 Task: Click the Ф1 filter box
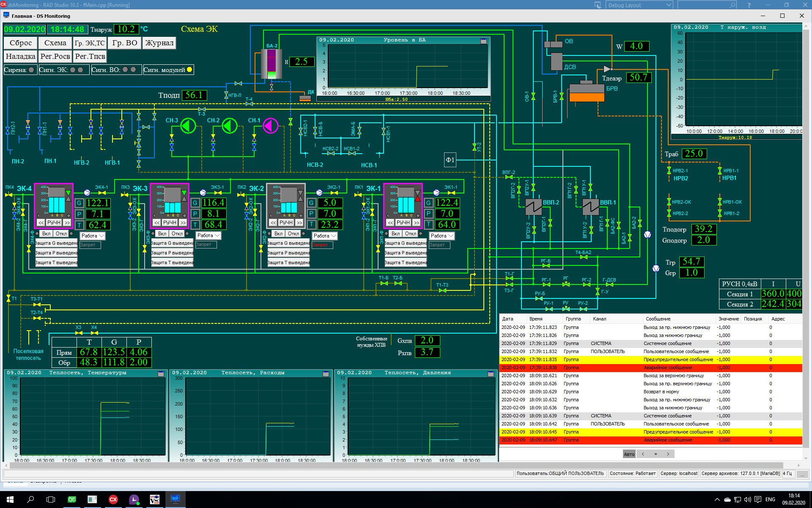coord(450,160)
